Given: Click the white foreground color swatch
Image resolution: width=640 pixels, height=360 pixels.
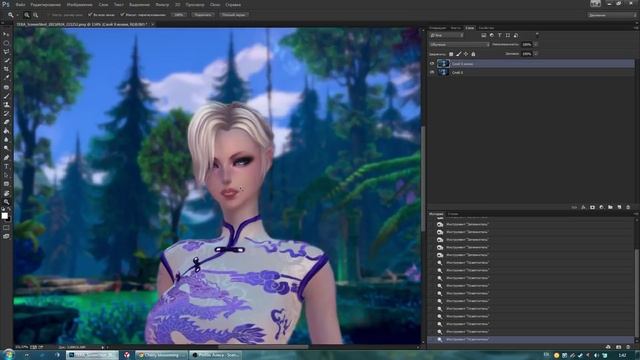Looking at the screenshot, I should 4,216.
